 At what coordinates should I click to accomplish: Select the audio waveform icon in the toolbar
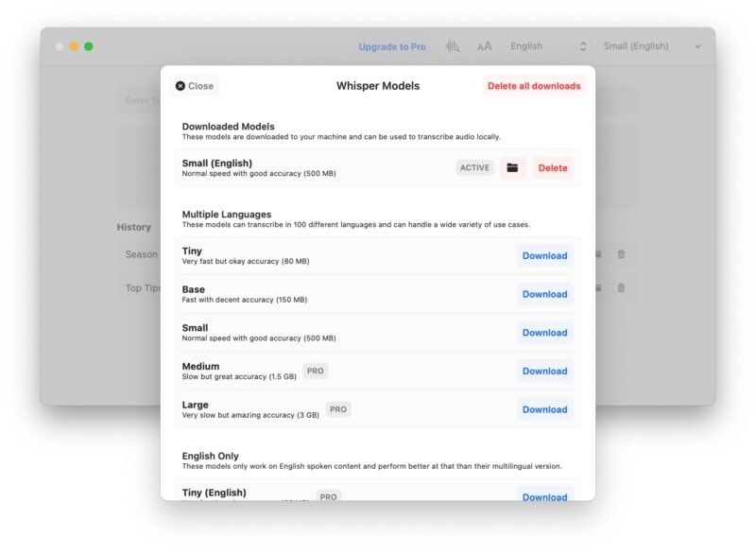[x=452, y=45]
